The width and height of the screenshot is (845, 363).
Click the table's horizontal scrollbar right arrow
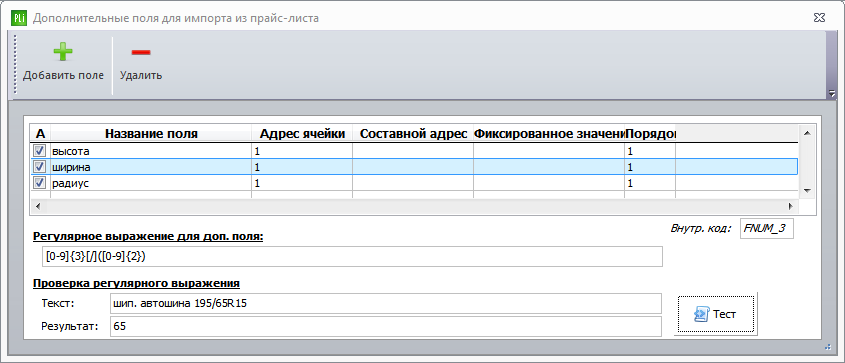791,206
